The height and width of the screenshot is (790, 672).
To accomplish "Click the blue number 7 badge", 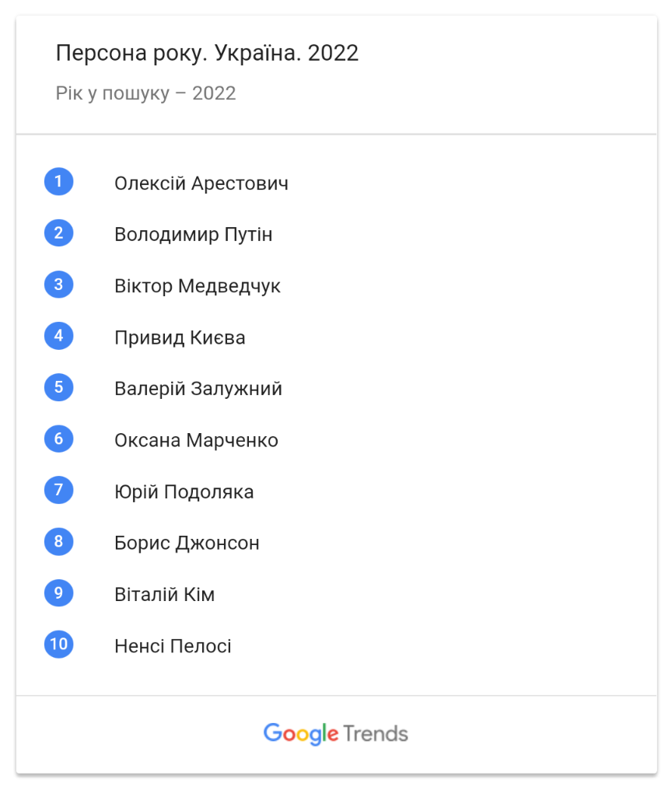I will (x=58, y=490).
